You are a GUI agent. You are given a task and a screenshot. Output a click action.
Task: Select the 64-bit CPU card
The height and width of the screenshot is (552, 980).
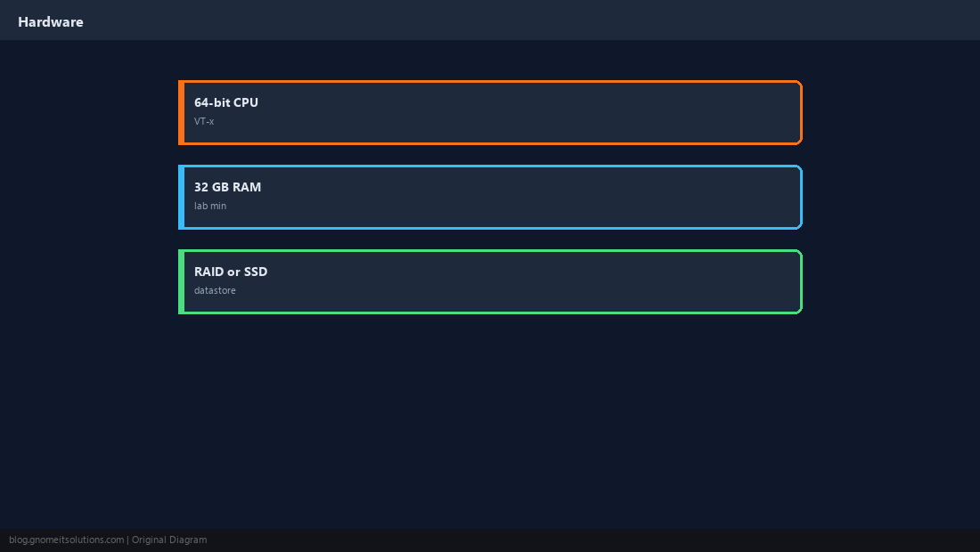pos(490,112)
